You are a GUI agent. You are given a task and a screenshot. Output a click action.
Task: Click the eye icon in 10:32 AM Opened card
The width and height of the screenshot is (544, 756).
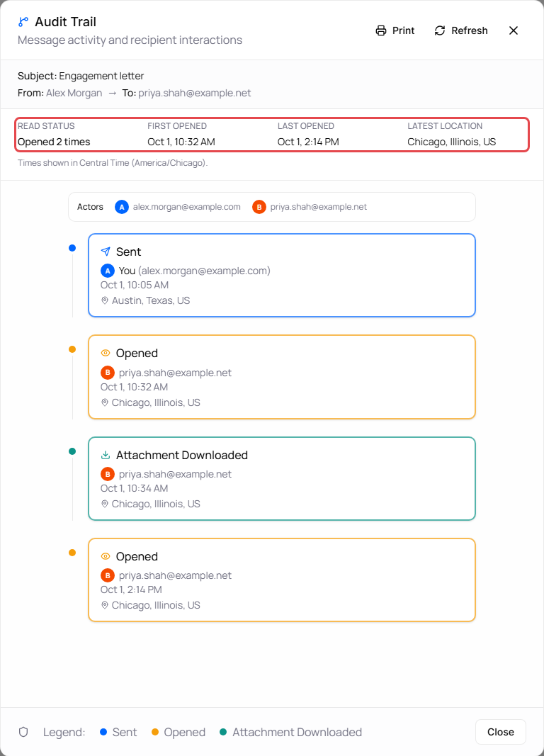[x=106, y=353]
